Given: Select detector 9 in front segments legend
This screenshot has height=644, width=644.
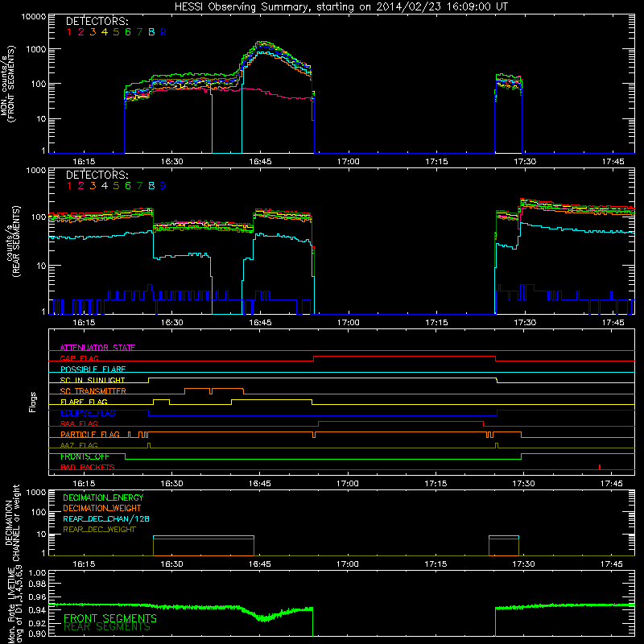Looking at the screenshot, I should [163, 32].
